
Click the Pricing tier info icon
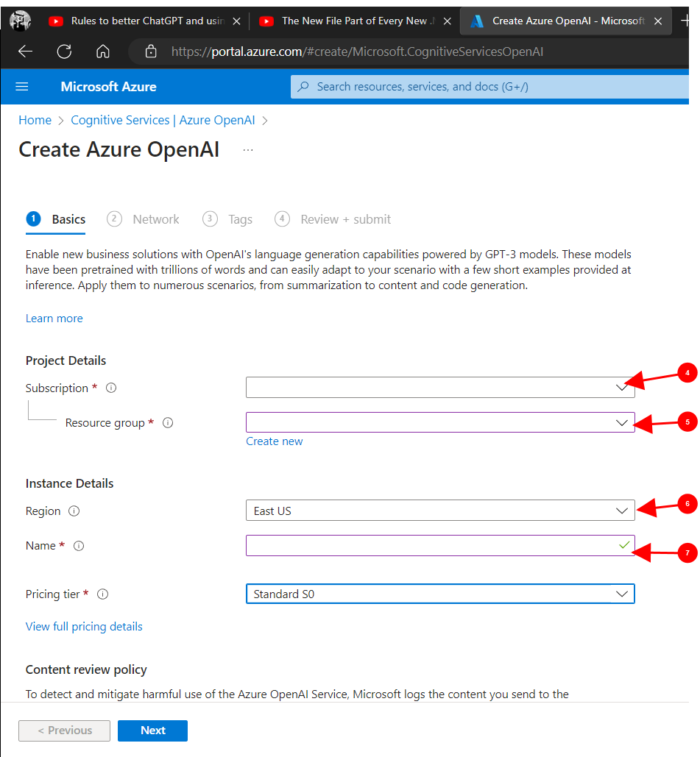coord(103,594)
